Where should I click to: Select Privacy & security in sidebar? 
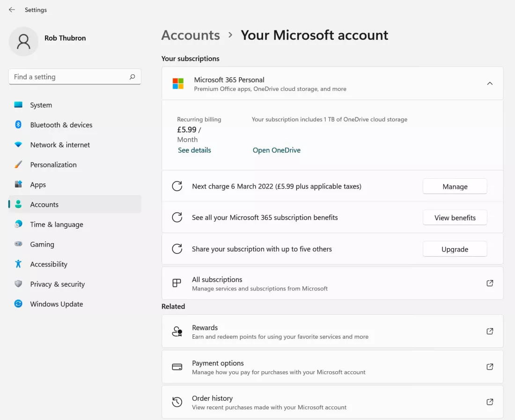pyautogui.click(x=57, y=284)
